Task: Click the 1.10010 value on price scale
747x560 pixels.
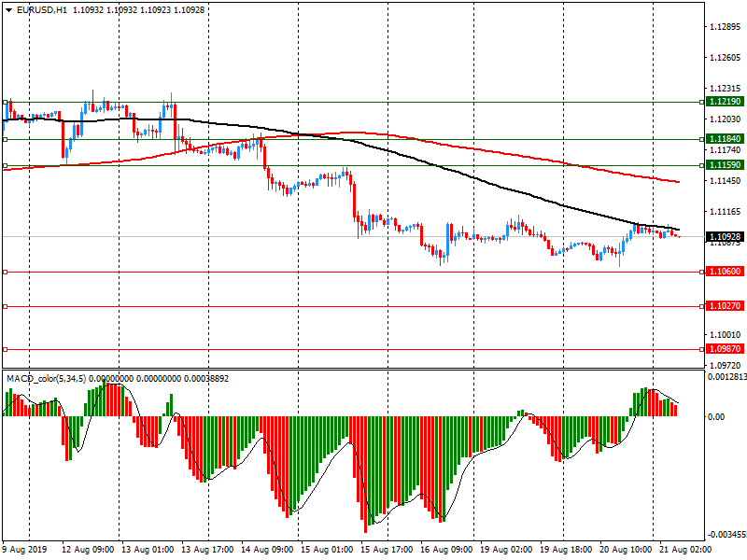Action: click(x=726, y=335)
